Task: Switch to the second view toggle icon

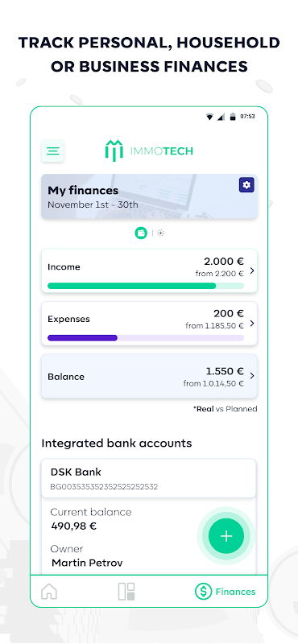Action: [161, 233]
